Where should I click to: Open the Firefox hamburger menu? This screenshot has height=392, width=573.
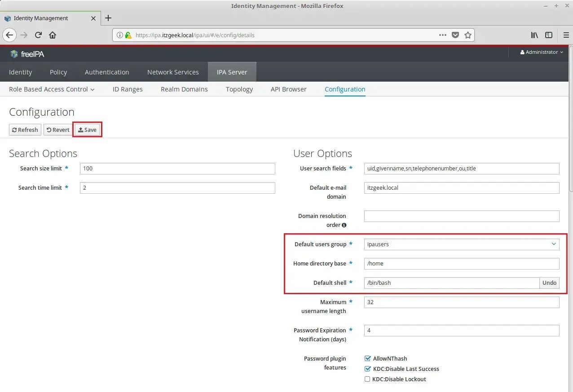(566, 35)
